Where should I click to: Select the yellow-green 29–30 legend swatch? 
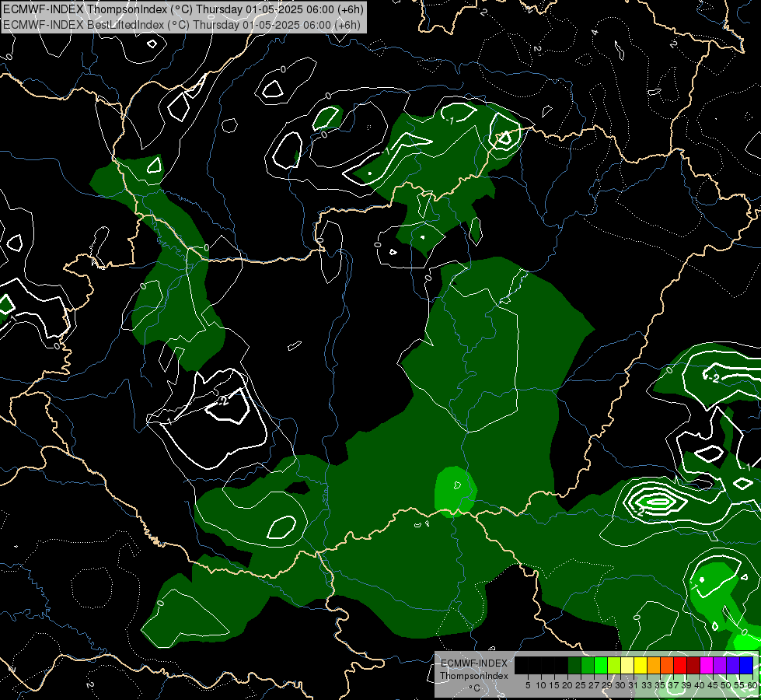[614, 665]
